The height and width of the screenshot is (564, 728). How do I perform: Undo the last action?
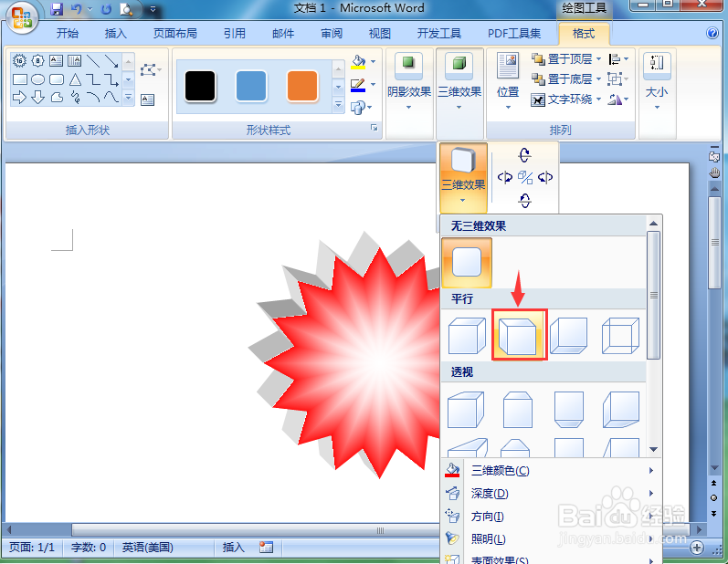point(76,9)
